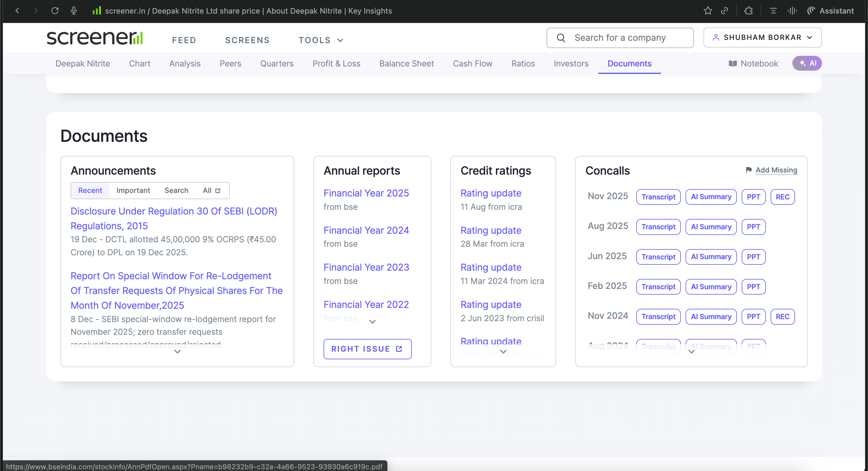Open the extensions puzzle icon

click(x=748, y=11)
